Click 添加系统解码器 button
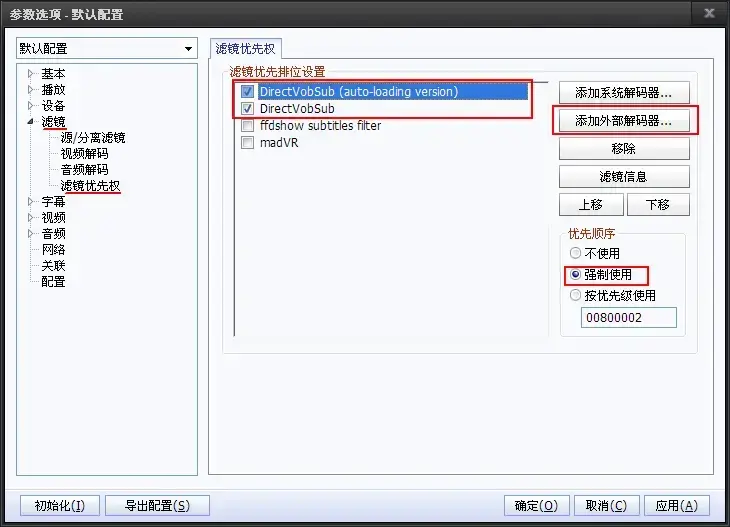This screenshot has width=730, height=527. pos(624,93)
